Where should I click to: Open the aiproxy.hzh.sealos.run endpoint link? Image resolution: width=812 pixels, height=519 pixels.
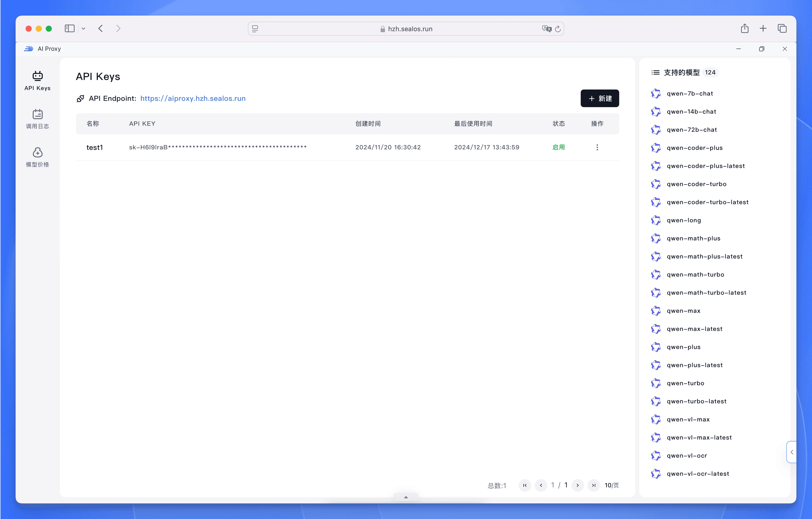[193, 98]
